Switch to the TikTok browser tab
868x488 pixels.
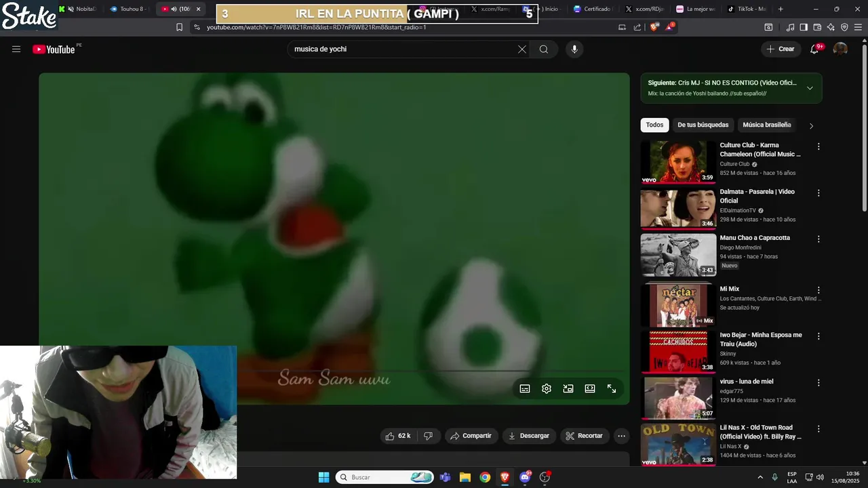pos(747,9)
